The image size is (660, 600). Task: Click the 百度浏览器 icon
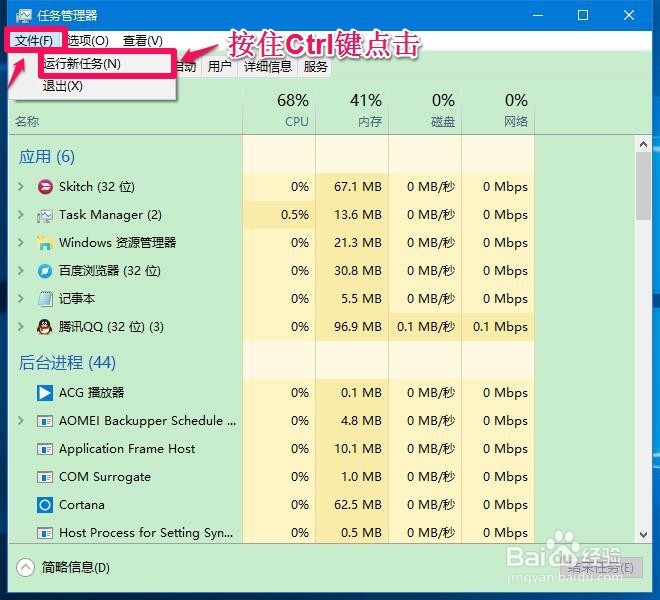[x=45, y=271]
